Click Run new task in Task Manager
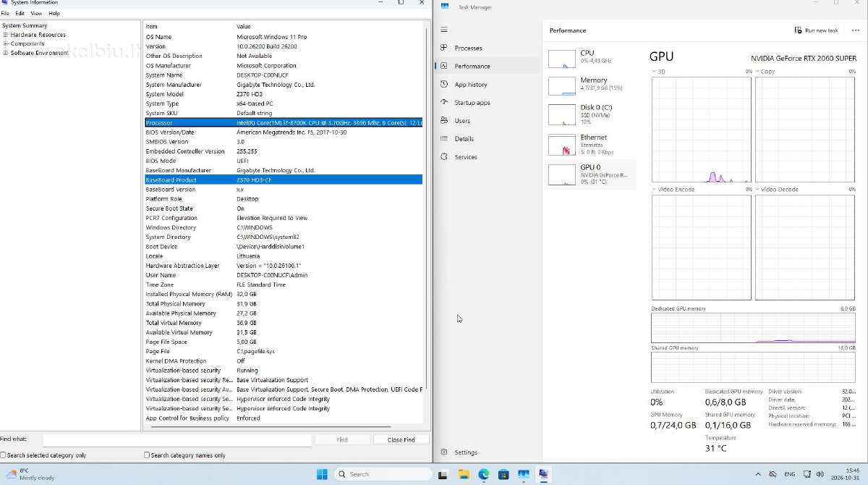 coord(817,30)
